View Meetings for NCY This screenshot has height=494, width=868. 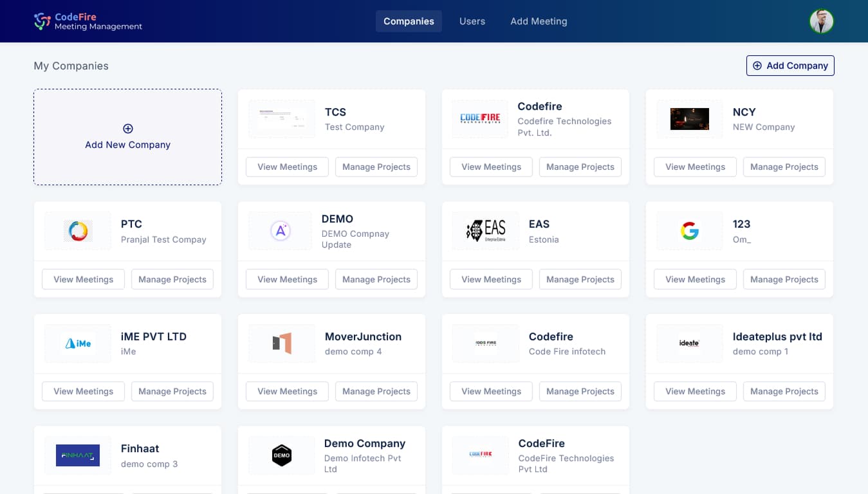coord(695,167)
